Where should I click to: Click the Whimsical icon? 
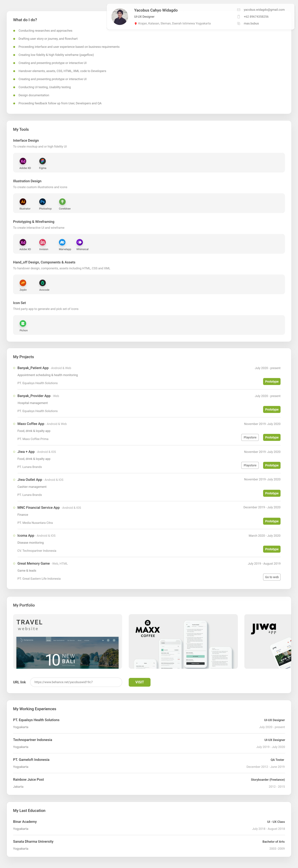[x=79, y=242]
